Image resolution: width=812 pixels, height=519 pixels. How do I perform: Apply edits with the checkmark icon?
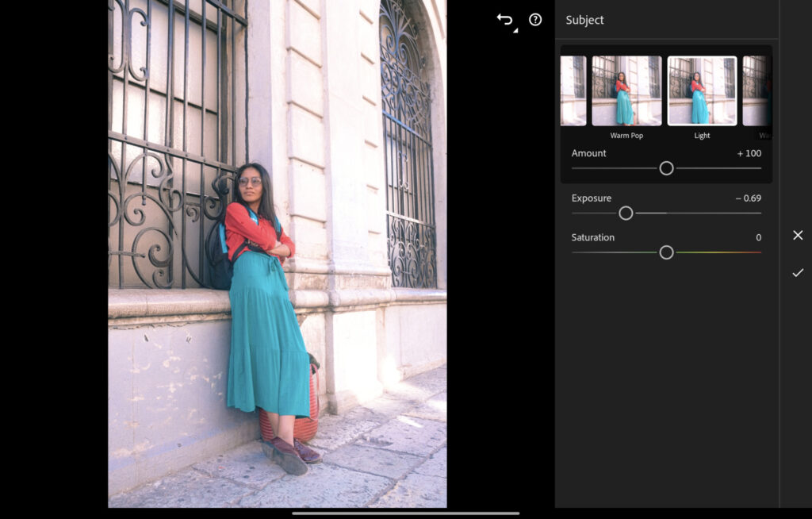[798, 273]
